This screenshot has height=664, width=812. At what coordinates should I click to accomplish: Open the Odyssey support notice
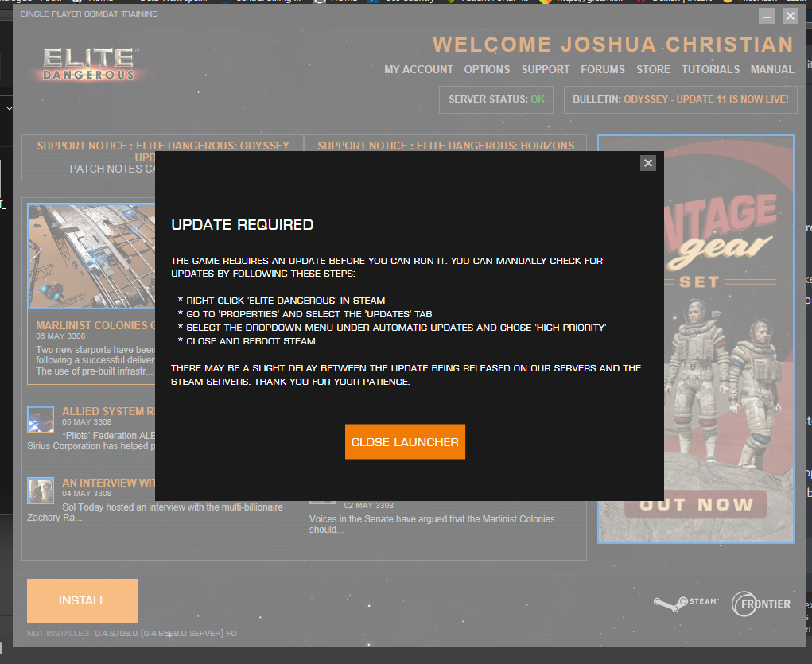(163, 146)
